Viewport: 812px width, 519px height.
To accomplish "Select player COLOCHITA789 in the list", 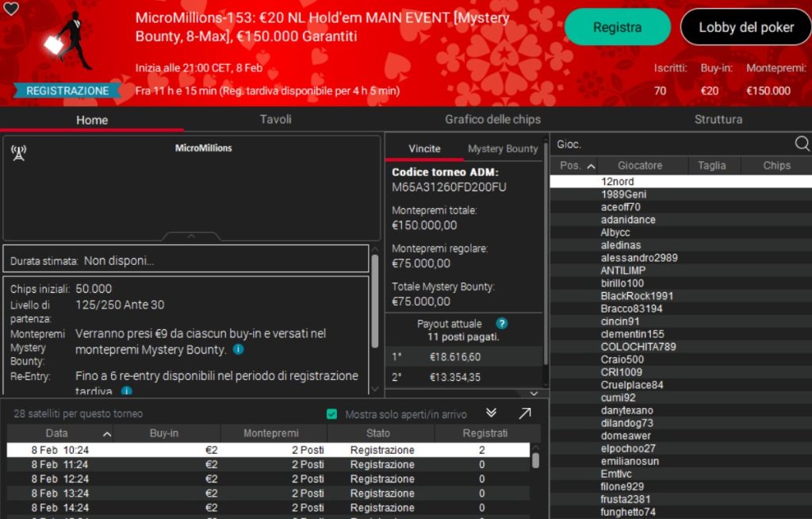I will point(681,346).
